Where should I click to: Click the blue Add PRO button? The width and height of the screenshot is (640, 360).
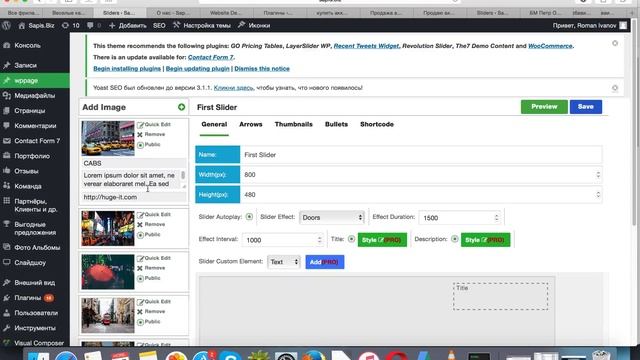[x=324, y=262]
